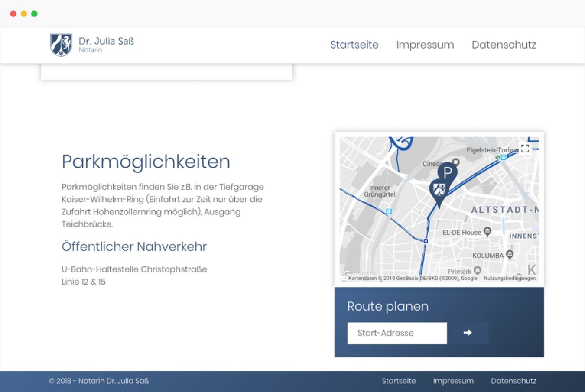Click the U-Bahn station icon on map

(426, 241)
